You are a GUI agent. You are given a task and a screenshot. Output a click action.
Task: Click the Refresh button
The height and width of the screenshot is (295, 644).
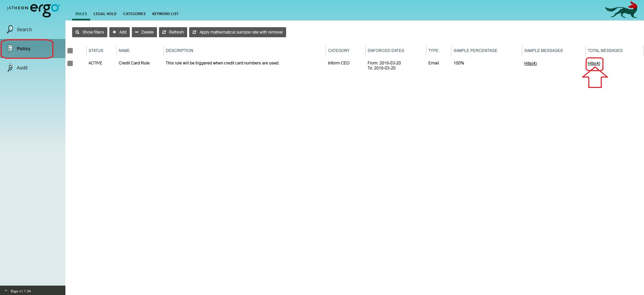[173, 32]
